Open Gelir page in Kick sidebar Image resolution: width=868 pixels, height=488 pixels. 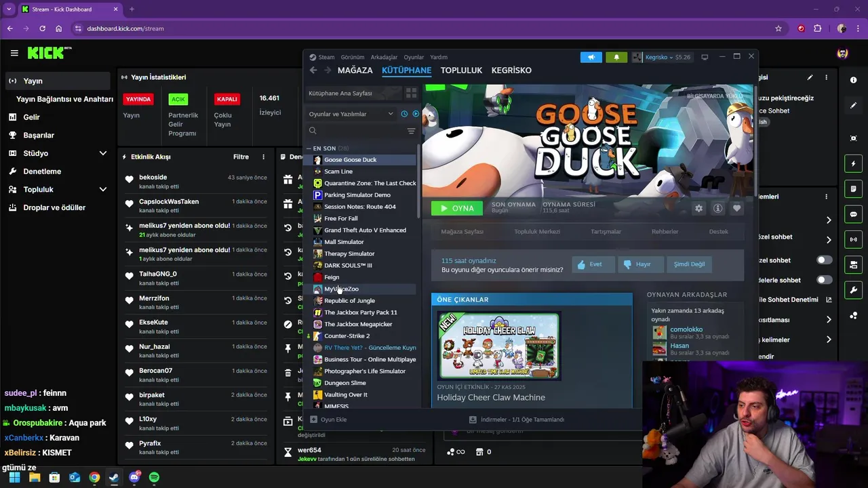point(31,117)
